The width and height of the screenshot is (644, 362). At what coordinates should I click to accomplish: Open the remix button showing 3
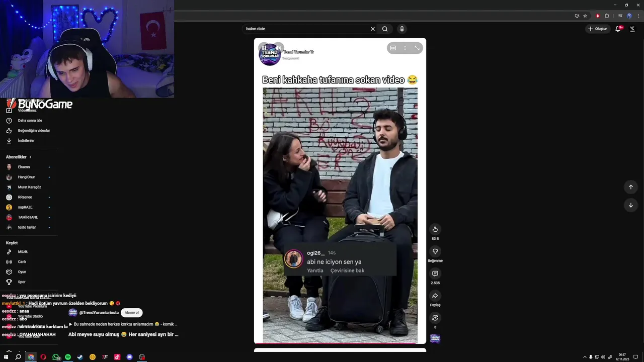coord(435,318)
